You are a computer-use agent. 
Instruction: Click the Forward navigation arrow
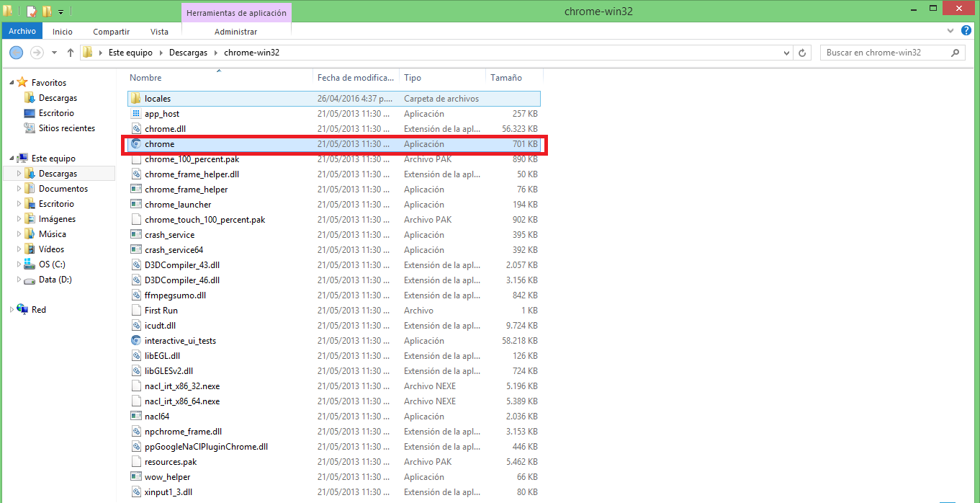pyautogui.click(x=37, y=53)
